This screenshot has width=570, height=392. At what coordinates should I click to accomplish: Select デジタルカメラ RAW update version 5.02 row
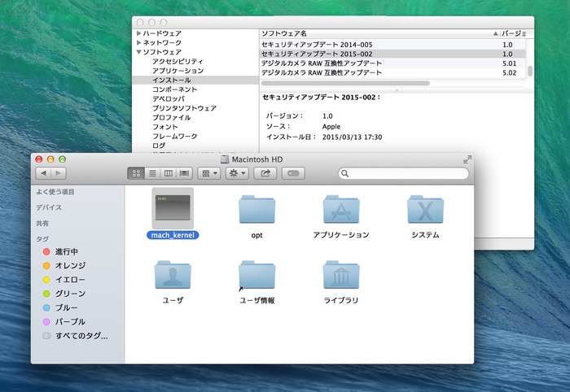pyautogui.click(x=392, y=73)
